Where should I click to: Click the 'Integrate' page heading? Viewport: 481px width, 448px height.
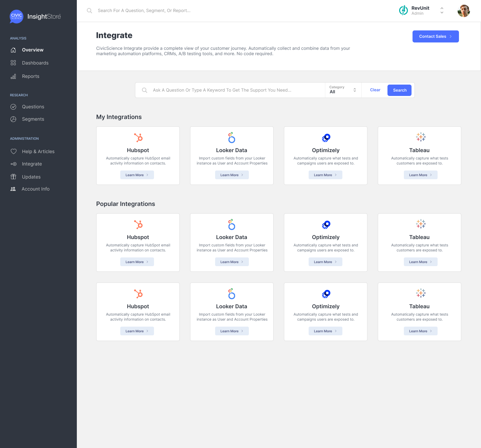pos(114,35)
